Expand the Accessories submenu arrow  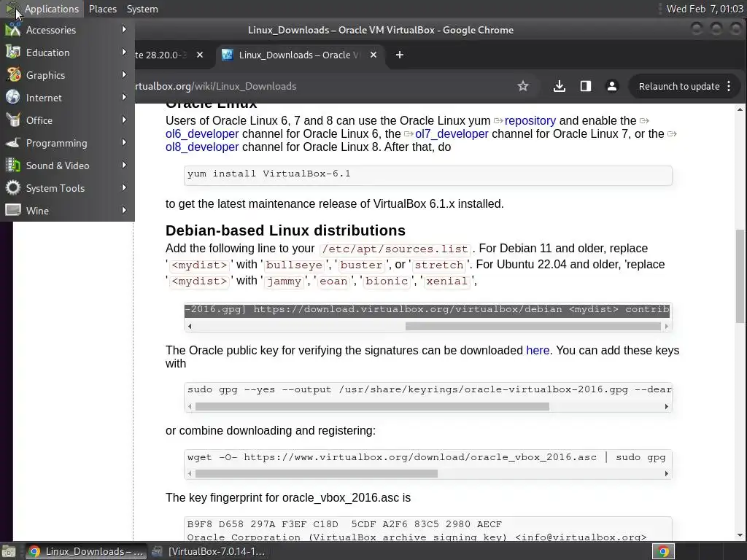point(124,29)
